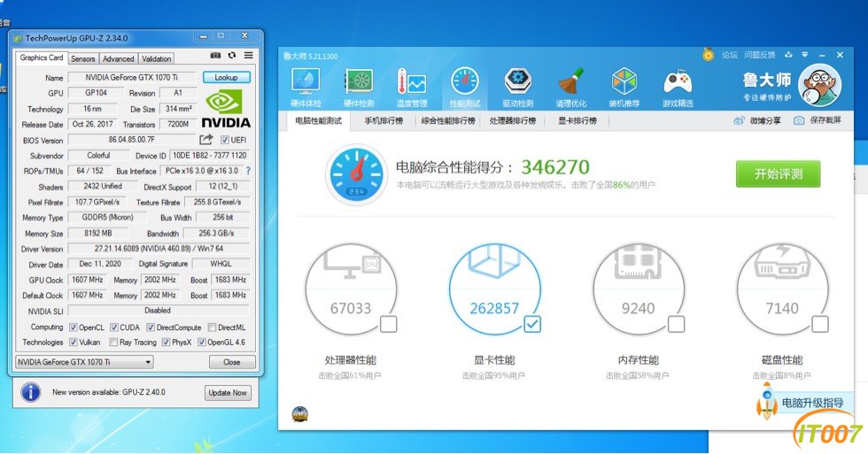The width and height of the screenshot is (868, 454).
Task: Click the Lu Dashi mascot avatar
Action: [819, 85]
